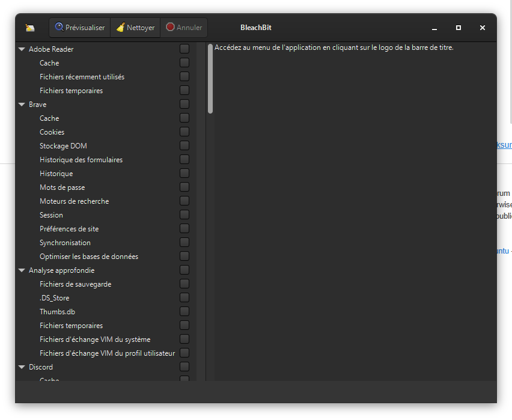Minimize the BleachBit window
The width and height of the screenshot is (512, 420).
[434, 28]
